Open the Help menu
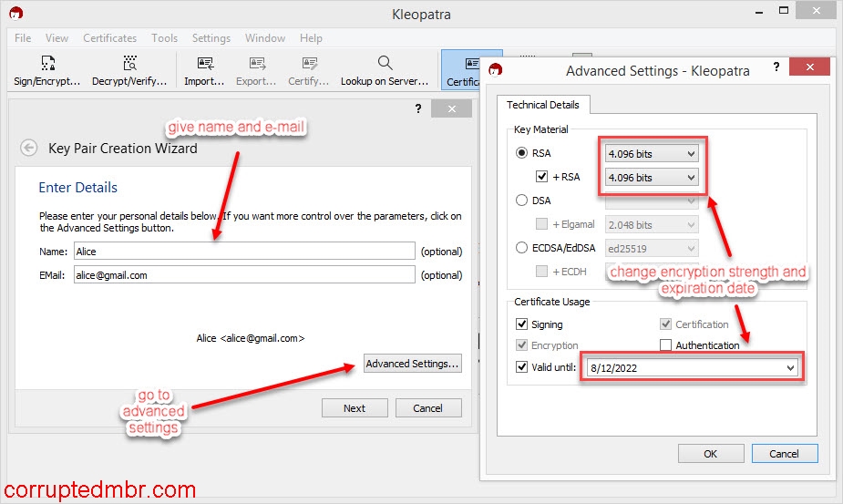 click(x=311, y=38)
